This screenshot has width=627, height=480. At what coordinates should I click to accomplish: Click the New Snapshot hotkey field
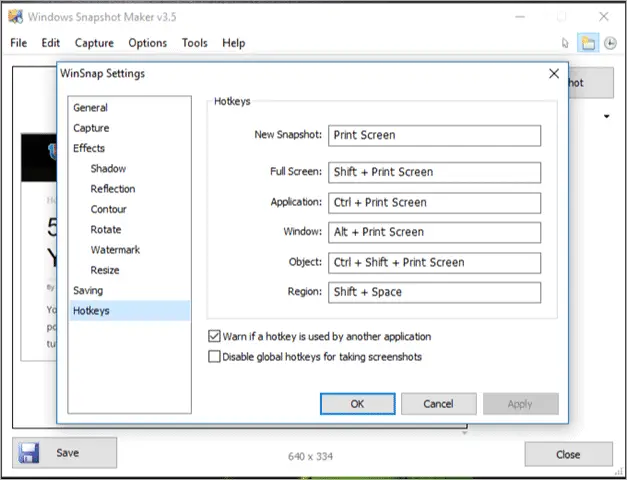tap(435, 136)
